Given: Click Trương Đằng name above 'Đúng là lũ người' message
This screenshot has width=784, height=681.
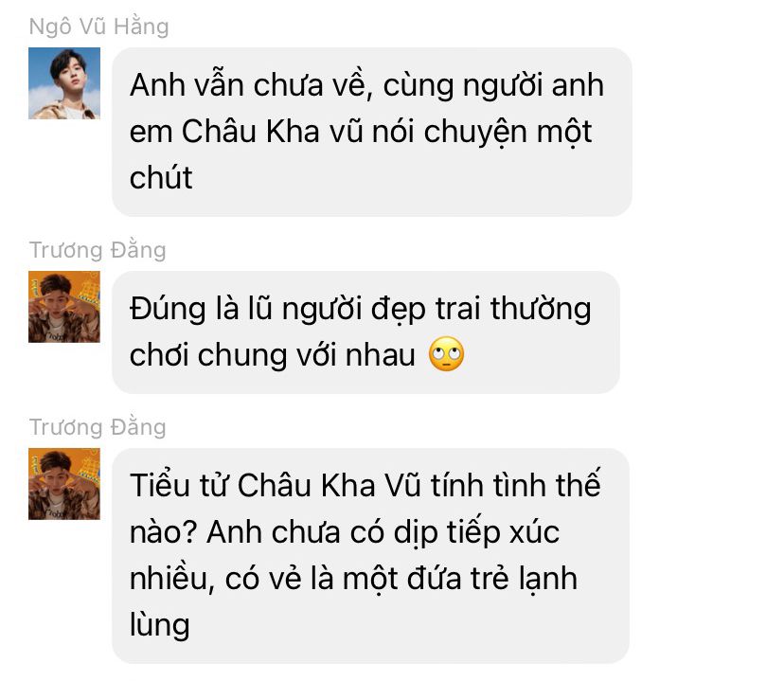Looking at the screenshot, I should 98,250.
